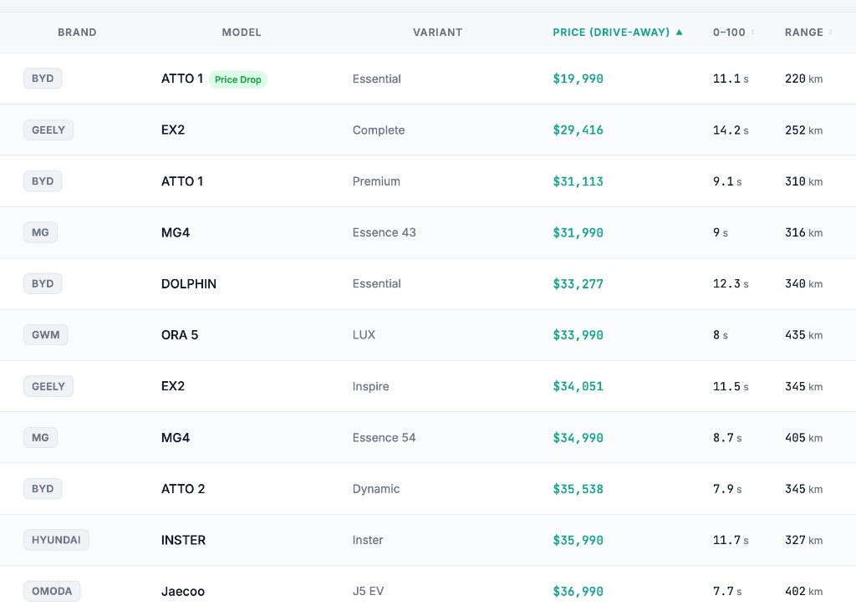The height and width of the screenshot is (616, 856).
Task: Click the Price Drop badge on ATTO 1
Action: coord(238,79)
